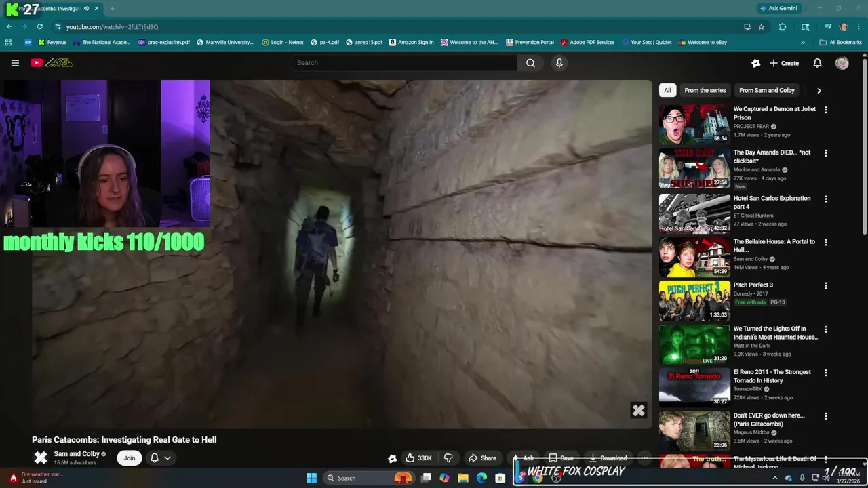Open the Chrome extensions puzzle icon
868x488 pixels.
pos(783,27)
